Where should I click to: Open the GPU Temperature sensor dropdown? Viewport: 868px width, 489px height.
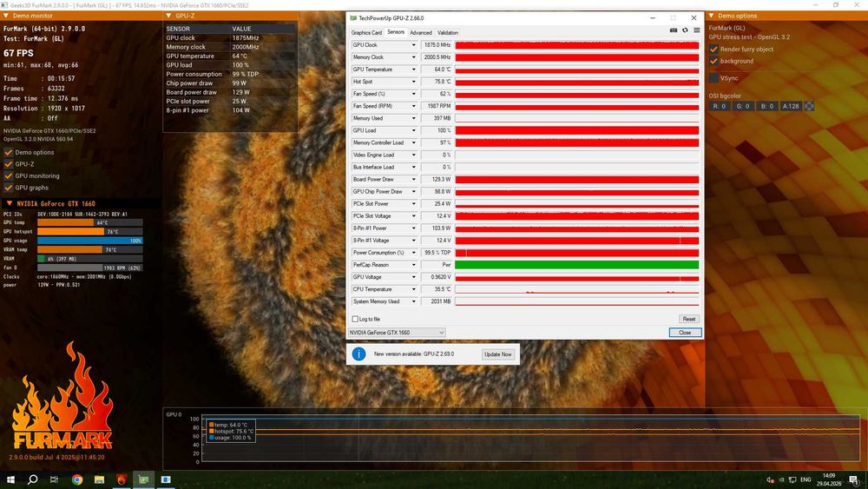pos(413,69)
